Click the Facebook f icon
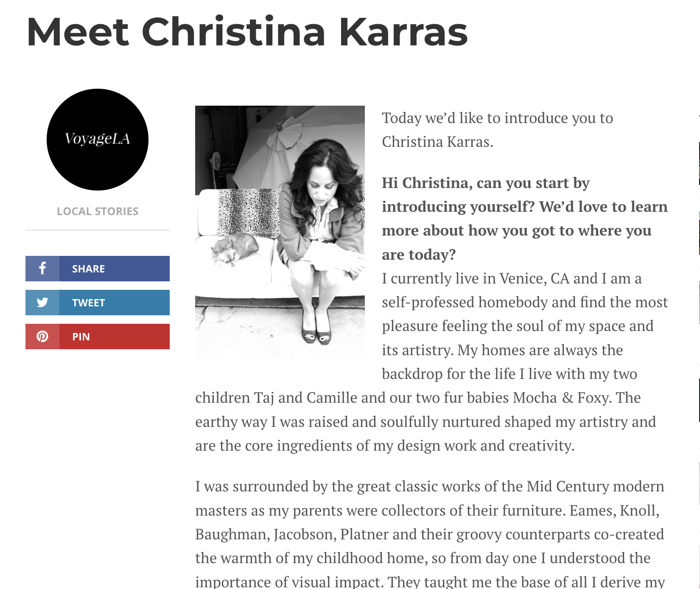This screenshot has width=700, height=589. tap(42, 268)
